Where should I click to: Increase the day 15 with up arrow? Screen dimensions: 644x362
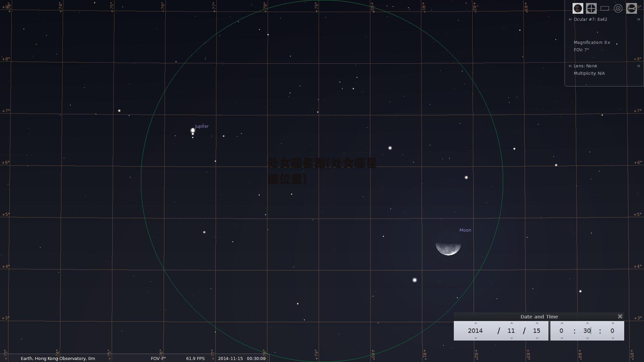[537, 323]
